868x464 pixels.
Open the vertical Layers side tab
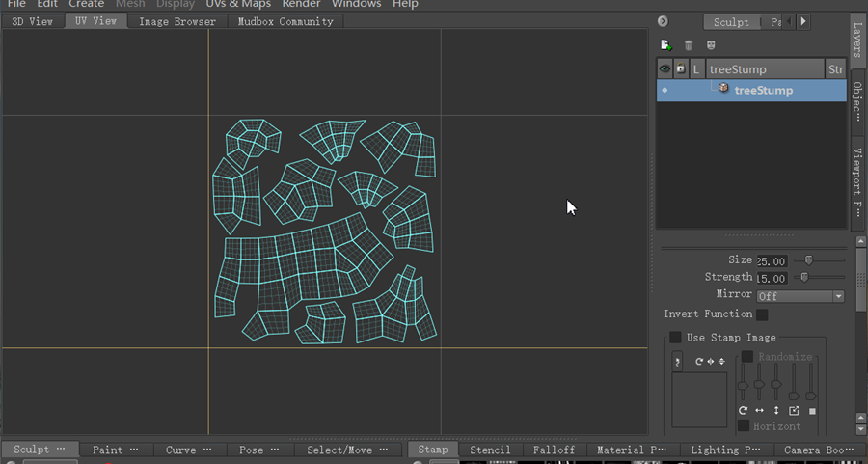point(857,39)
